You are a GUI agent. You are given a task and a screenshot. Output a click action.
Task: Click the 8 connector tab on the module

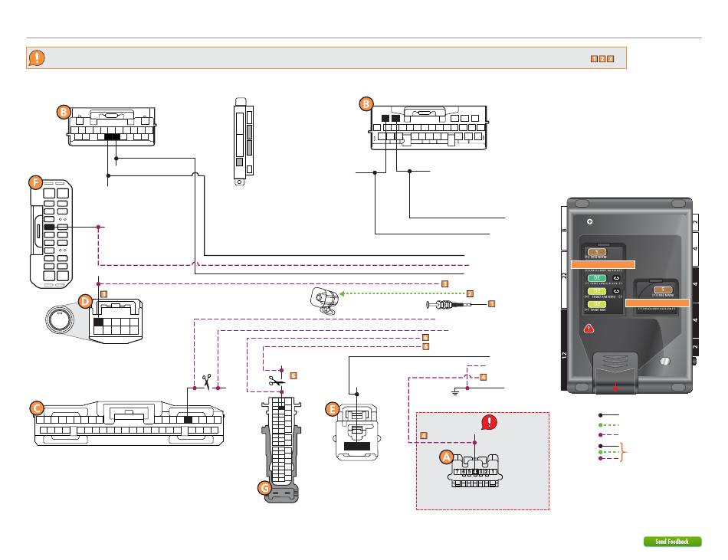click(565, 230)
